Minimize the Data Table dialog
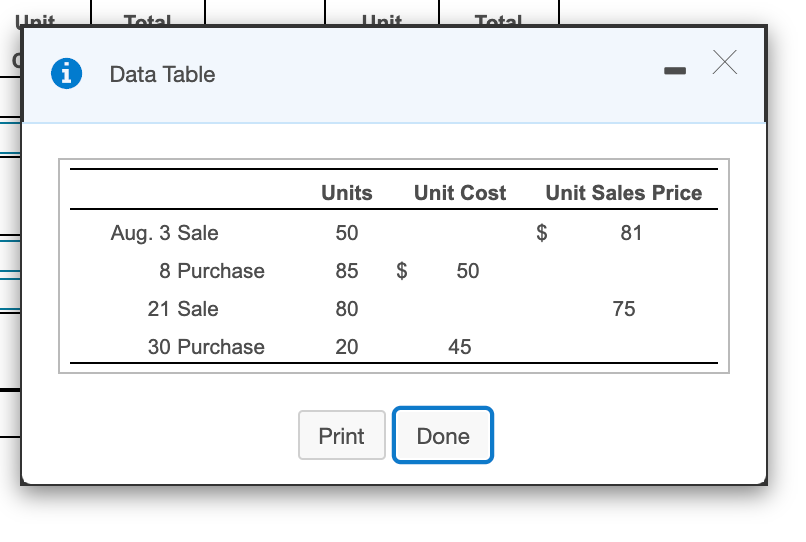This screenshot has width=806, height=542. click(674, 70)
